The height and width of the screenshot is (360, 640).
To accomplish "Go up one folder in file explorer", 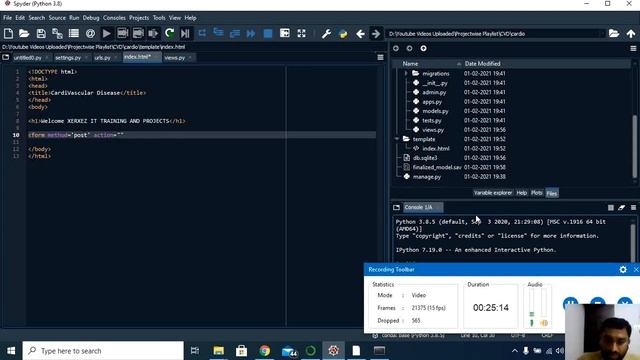I will click(423, 49).
